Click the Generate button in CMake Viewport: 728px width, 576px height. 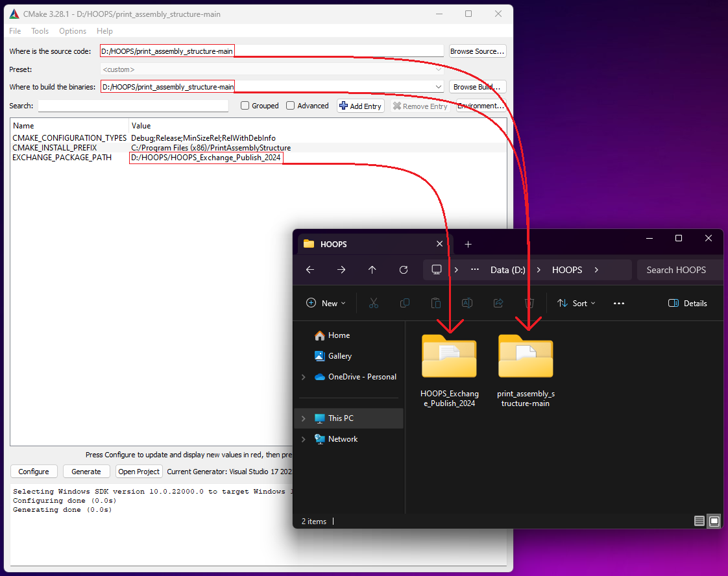pos(86,471)
